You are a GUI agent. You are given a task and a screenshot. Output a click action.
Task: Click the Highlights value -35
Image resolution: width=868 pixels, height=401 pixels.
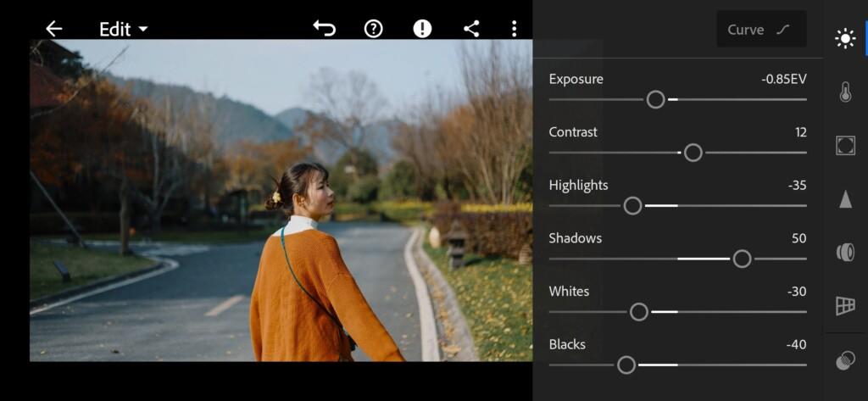(x=797, y=186)
